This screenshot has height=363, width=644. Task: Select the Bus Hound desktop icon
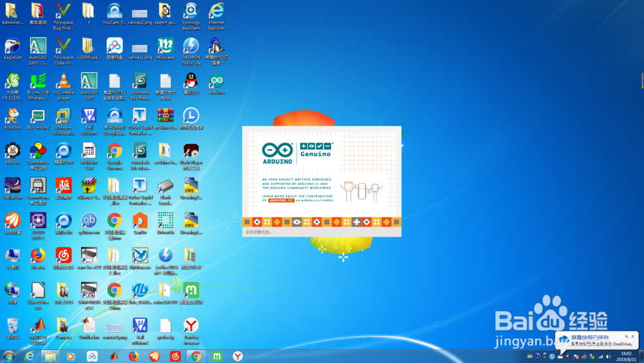pos(38,119)
